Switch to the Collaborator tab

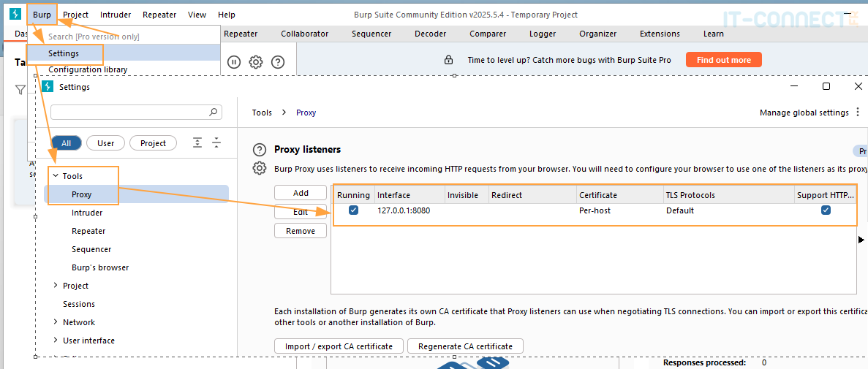point(304,34)
